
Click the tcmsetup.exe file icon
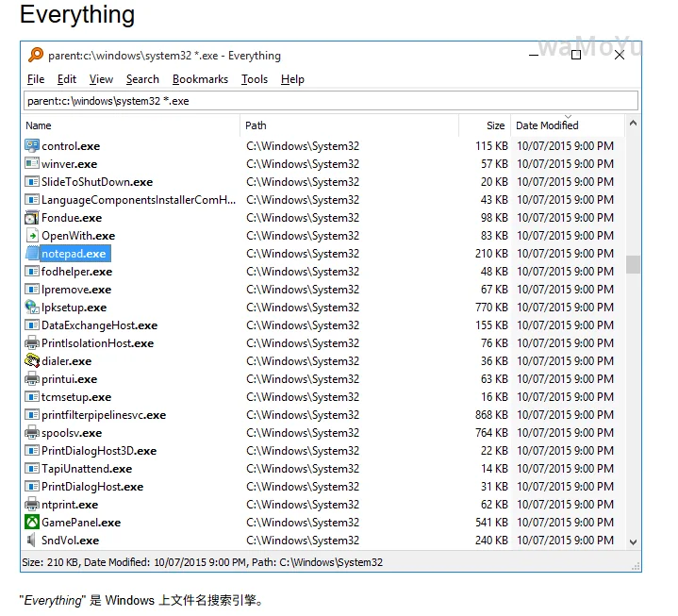pyautogui.click(x=32, y=397)
